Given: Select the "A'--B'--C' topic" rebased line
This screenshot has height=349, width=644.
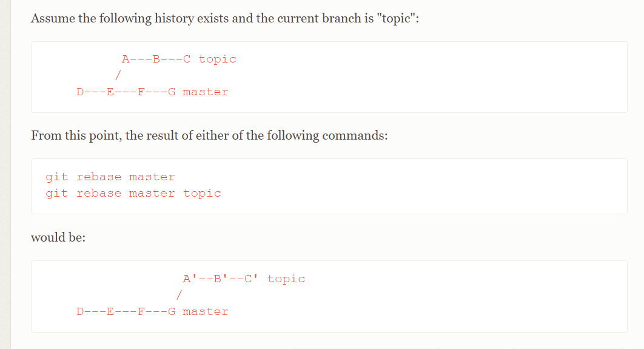Looking at the screenshot, I should pos(244,279).
